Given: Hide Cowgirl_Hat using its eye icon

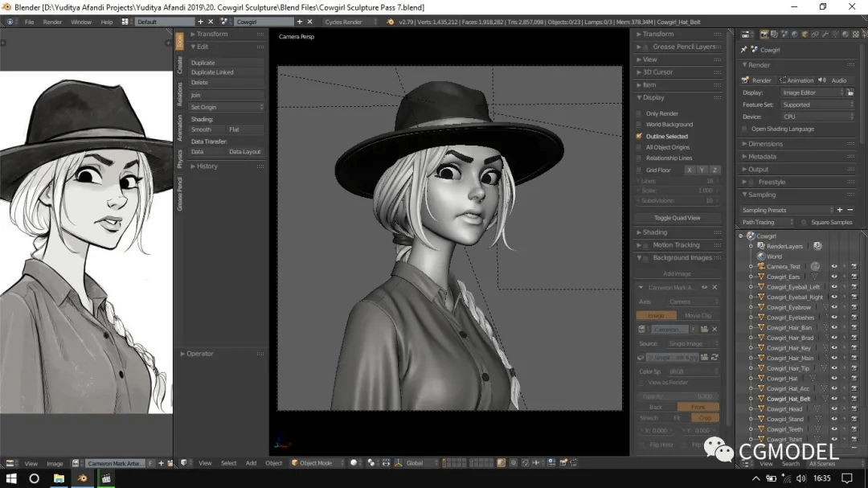Looking at the screenshot, I should pos(834,379).
